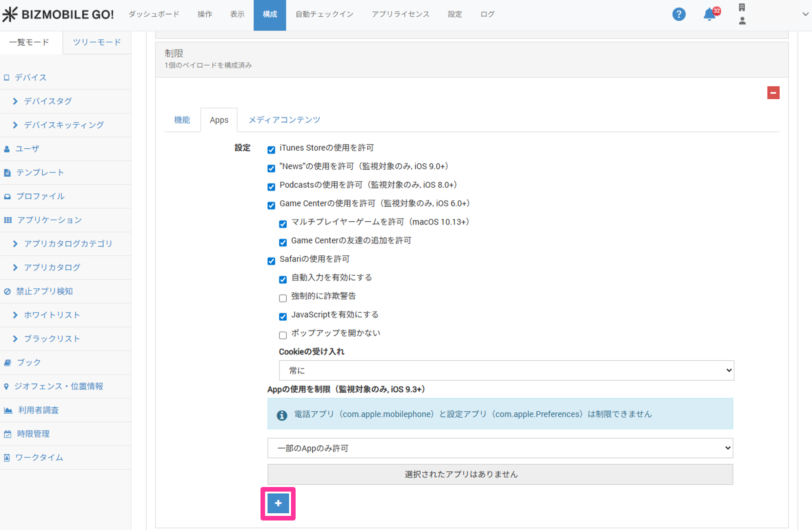Image resolution: width=812 pixels, height=530 pixels.
Task: Switch to the 機能 tab
Action: 182,120
